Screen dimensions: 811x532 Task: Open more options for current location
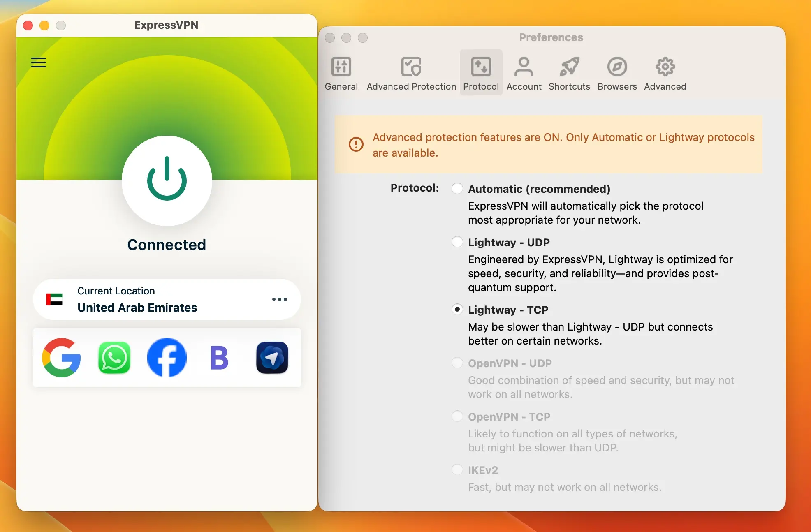[x=280, y=299]
